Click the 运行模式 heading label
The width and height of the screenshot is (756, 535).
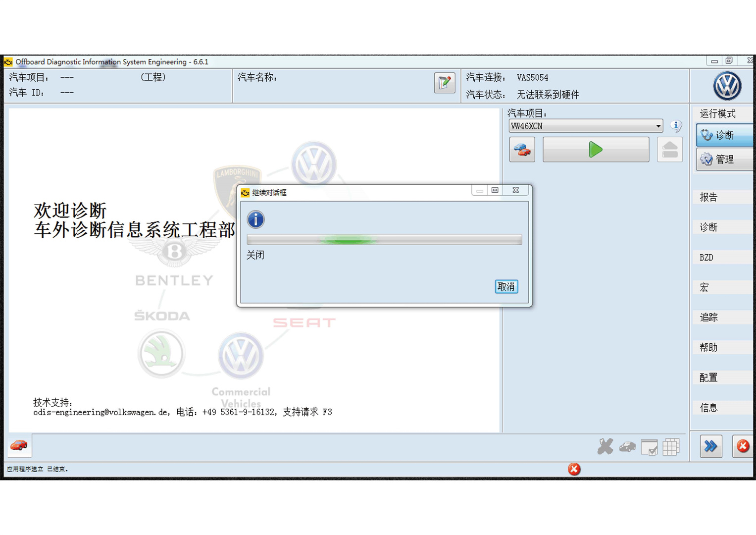click(x=717, y=113)
